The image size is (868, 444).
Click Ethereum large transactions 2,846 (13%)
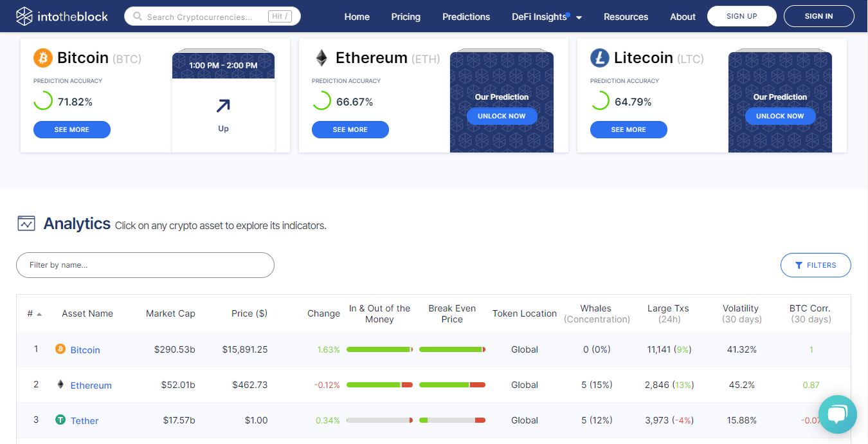(669, 385)
